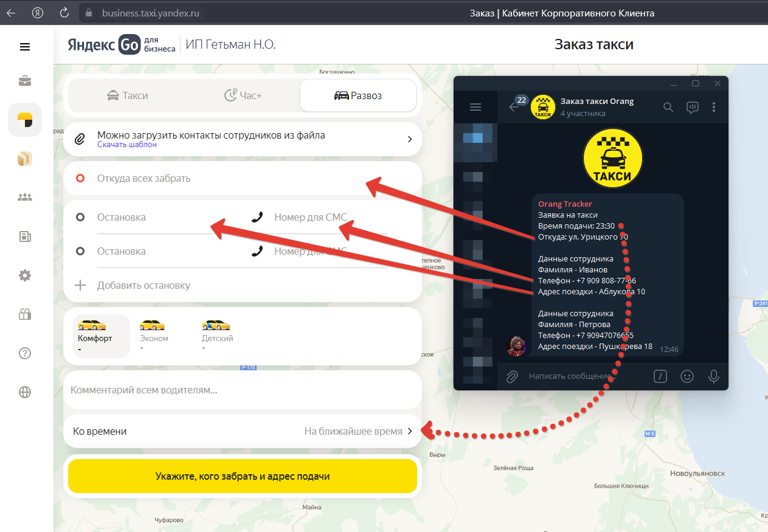768x532 pixels.
Task: Select the Эконом tariff option
Action: (154, 335)
